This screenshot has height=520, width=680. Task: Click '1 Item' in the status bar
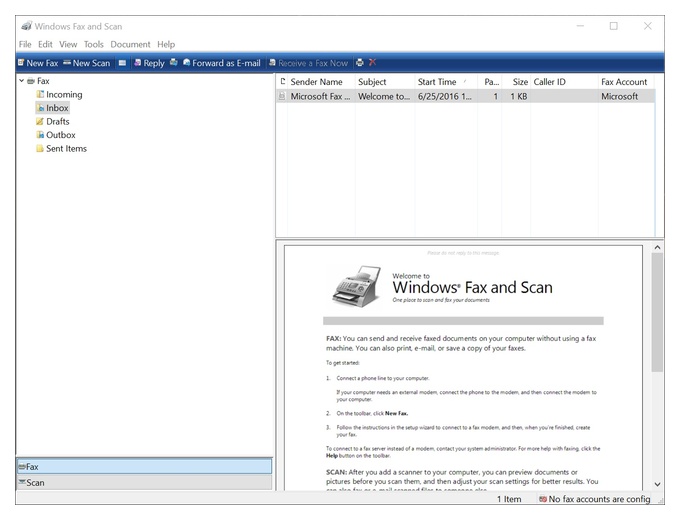pos(509,499)
